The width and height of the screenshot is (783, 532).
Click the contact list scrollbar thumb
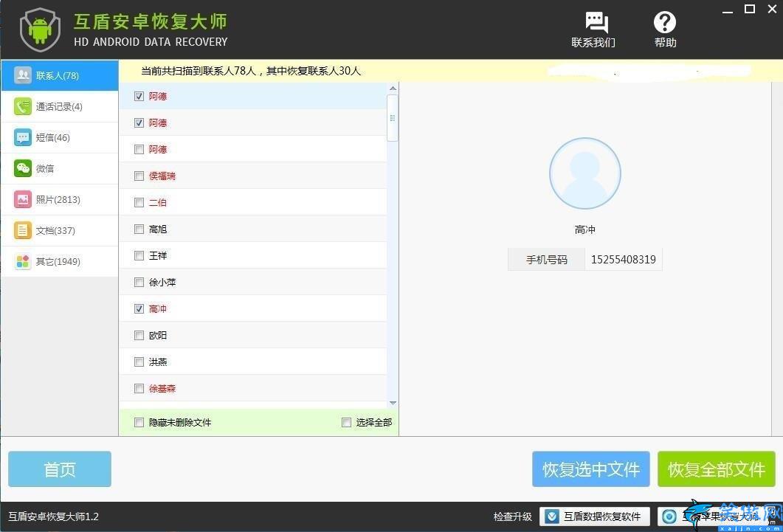pyautogui.click(x=393, y=118)
